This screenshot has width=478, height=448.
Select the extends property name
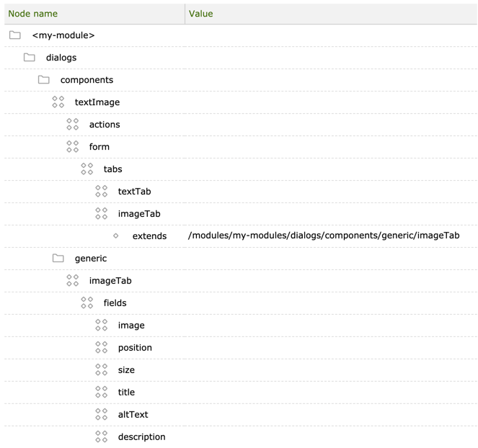click(149, 236)
